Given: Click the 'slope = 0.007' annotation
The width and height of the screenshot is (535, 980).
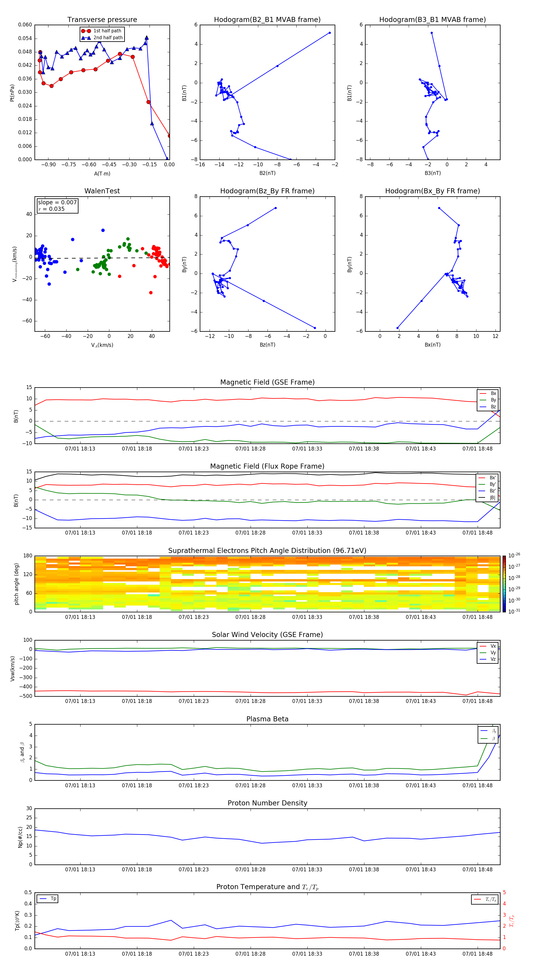Looking at the screenshot, I should tap(57, 203).
